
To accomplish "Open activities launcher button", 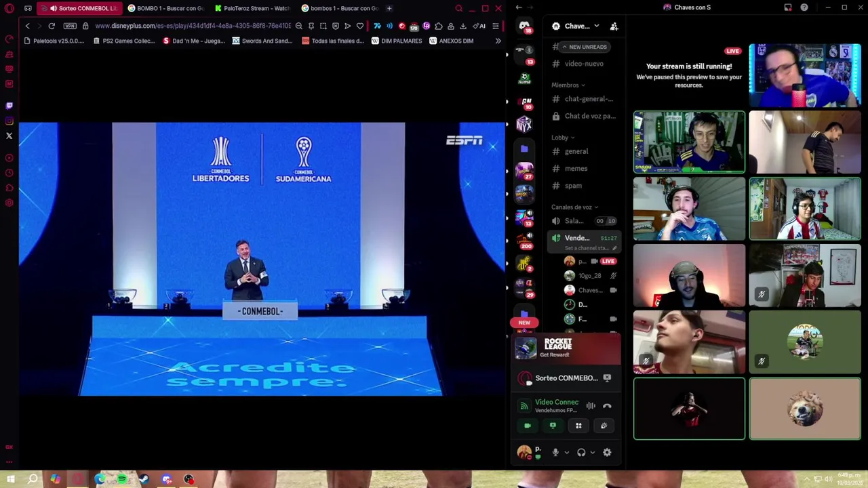I will (x=578, y=426).
